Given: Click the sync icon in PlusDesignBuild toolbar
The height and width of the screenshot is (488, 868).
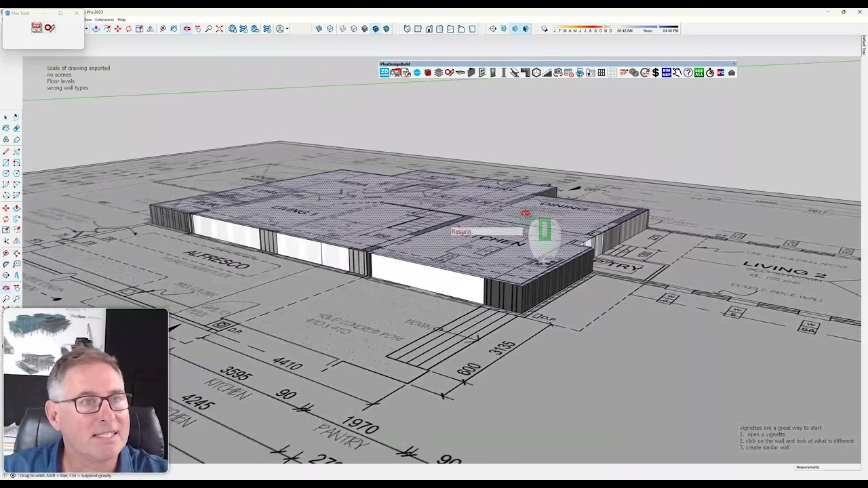Looking at the screenshot, I should [x=645, y=73].
